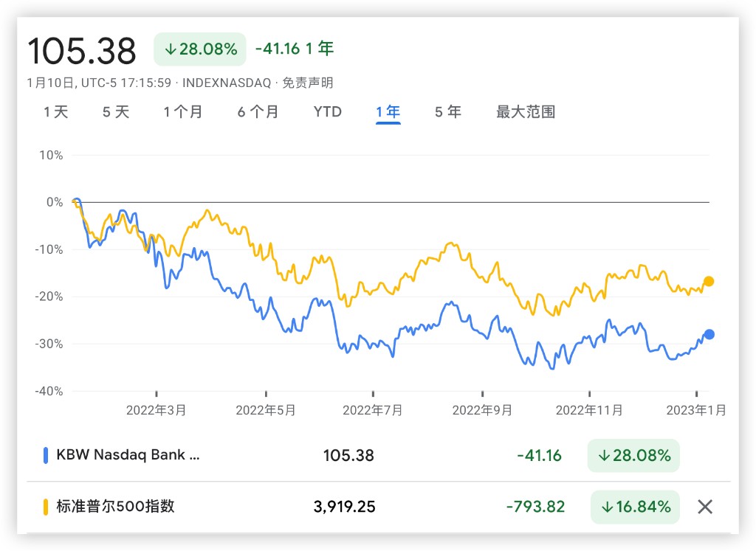
Task: Click the 28.08% badge in KBW row
Action: tap(633, 455)
